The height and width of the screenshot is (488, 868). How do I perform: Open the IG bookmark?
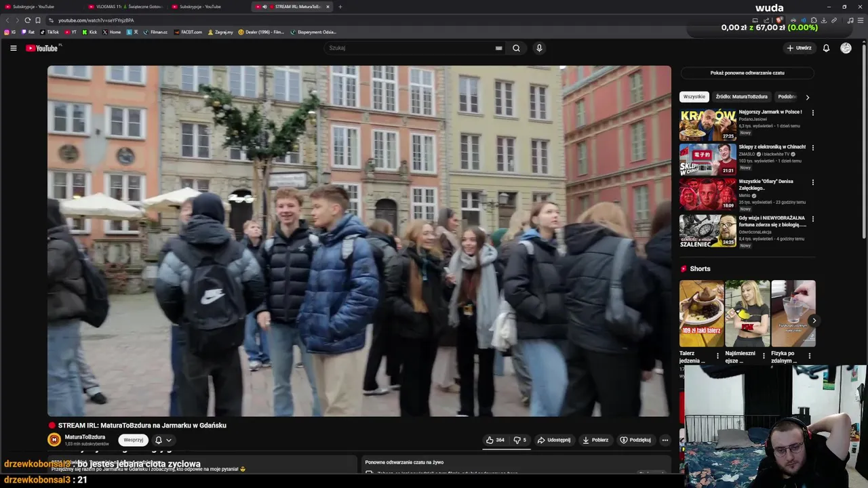click(x=10, y=32)
